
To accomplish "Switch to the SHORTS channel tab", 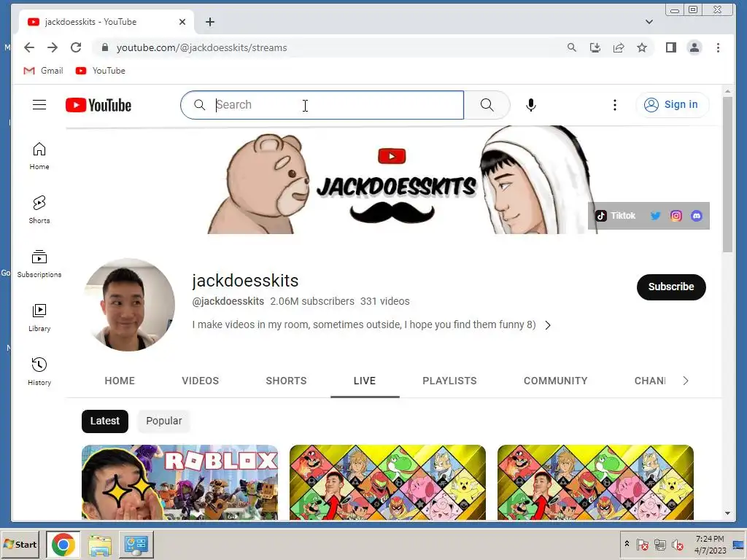I will click(x=286, y=381).
